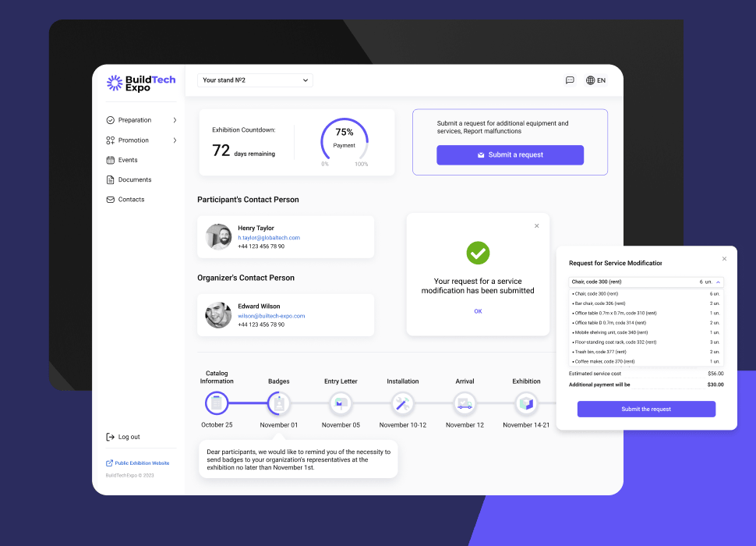756x546 pixels.
Task: Click the Additional payment $30.00 value
Action: click(x=715, y=385)
